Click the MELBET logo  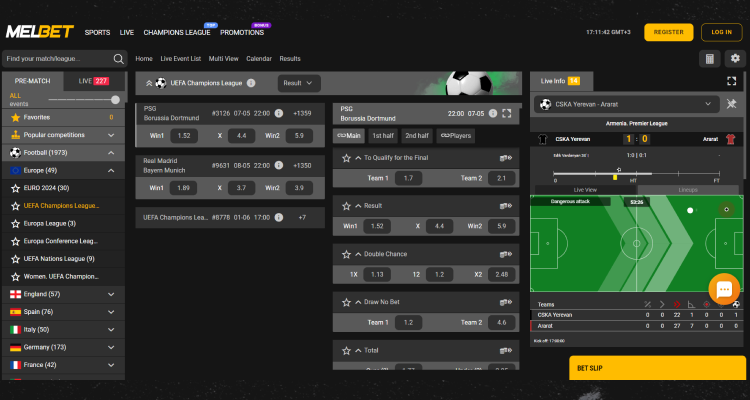pos(40,32)
